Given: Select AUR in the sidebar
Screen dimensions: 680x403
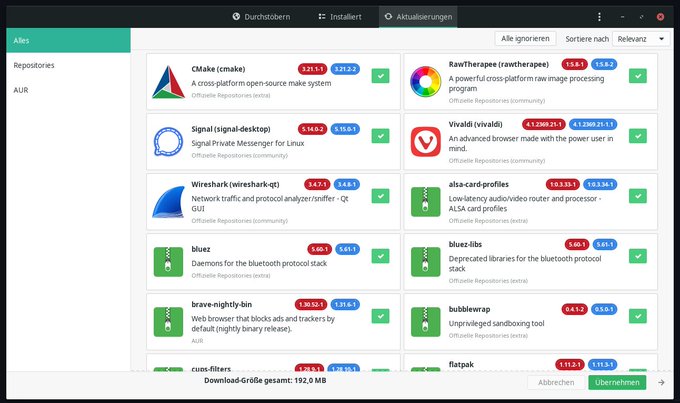Looking at the screenshot, I should [68, 90].
